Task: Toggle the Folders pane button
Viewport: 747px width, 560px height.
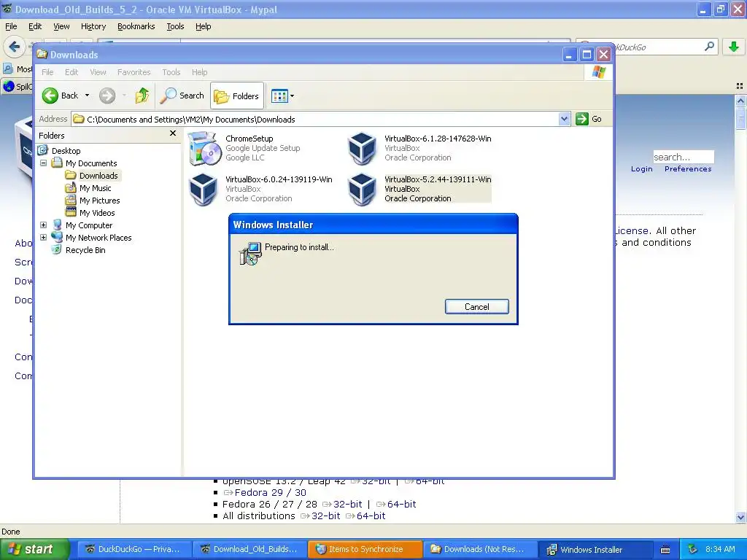Action: (237, 96)
